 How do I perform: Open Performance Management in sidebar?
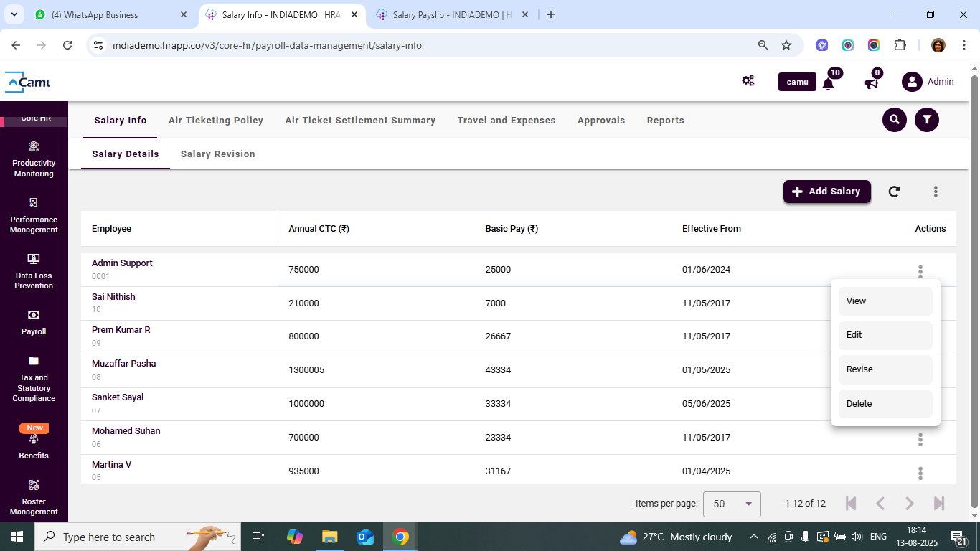click(34, 215)
